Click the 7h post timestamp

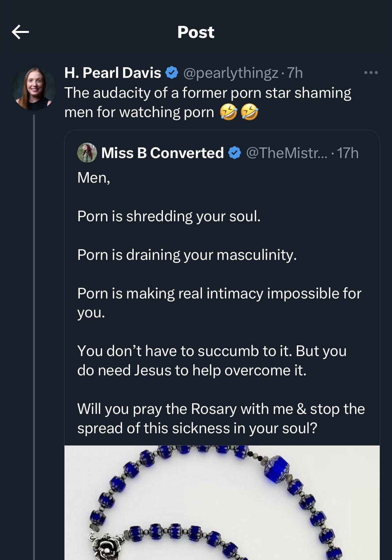coord(295,73)
